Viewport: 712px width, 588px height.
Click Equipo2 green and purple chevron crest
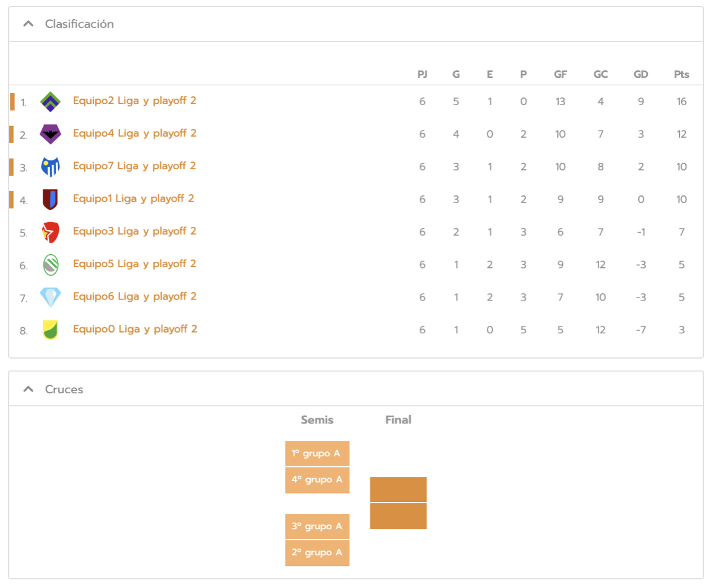pos(51,102)
